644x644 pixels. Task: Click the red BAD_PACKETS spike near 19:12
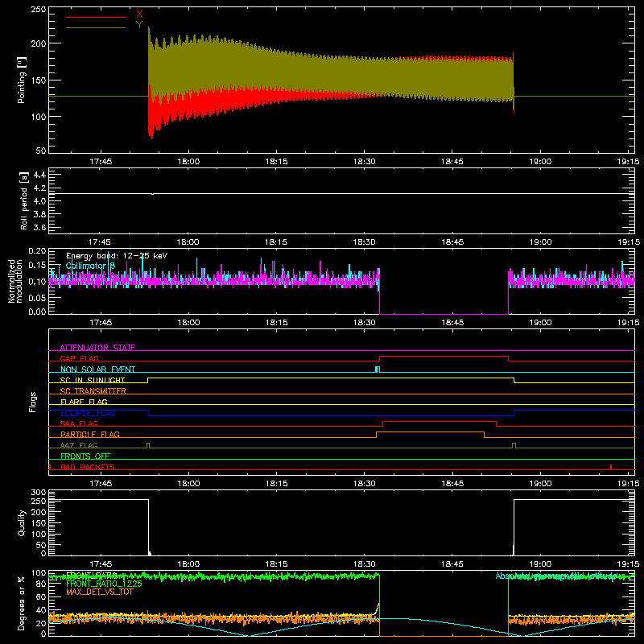[611, 467]
